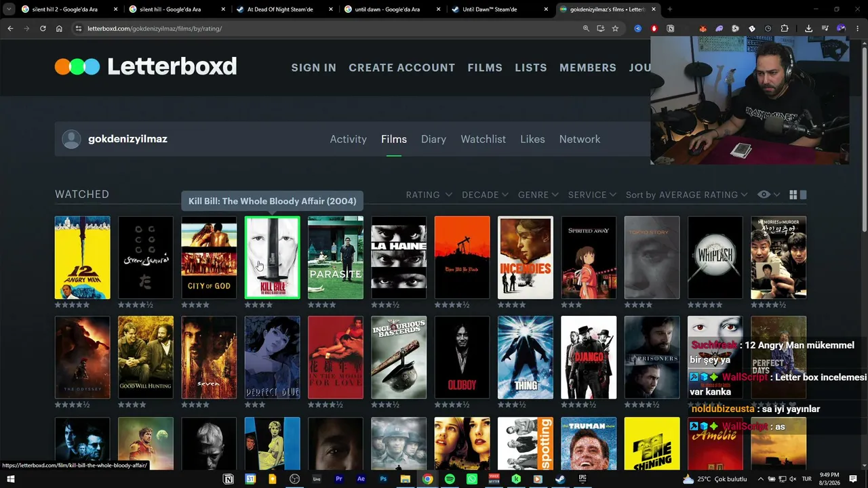Switch to large poster view
Viewport: 868px width, 488px height.
[x=804, y=195]
